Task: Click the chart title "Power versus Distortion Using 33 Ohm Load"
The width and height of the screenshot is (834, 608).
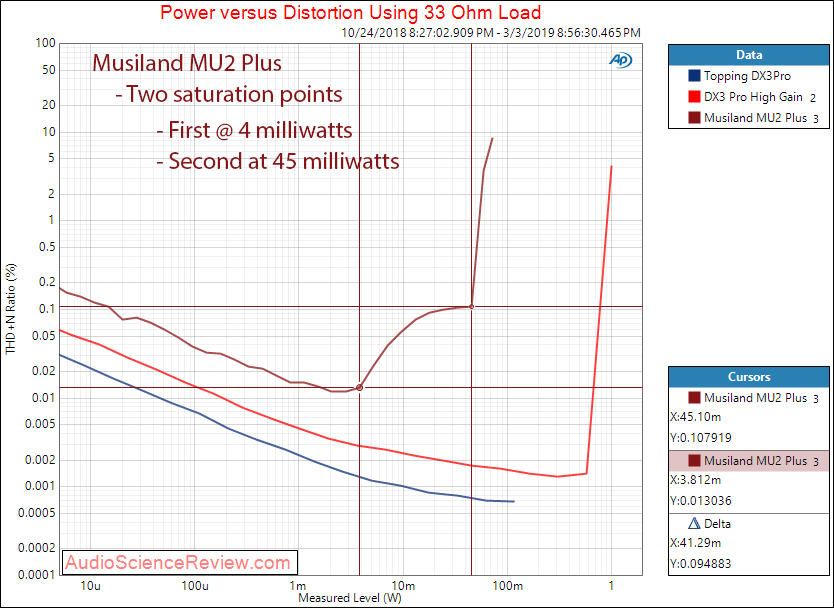Action: point(351,12)
